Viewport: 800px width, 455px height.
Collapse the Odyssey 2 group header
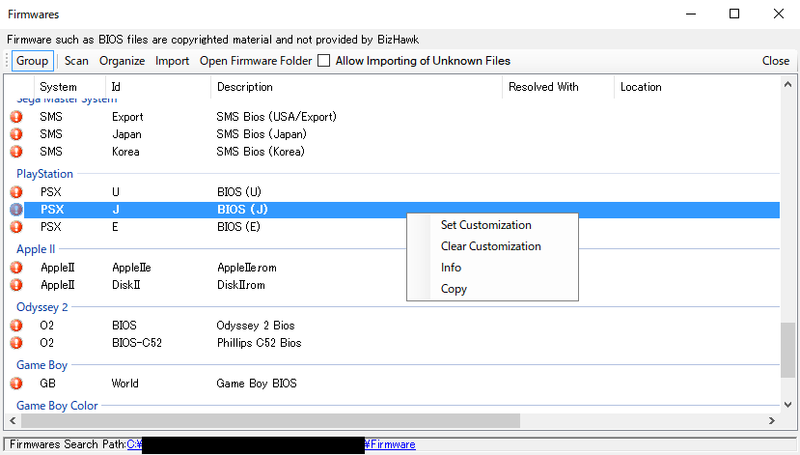(x=42, y=307)
